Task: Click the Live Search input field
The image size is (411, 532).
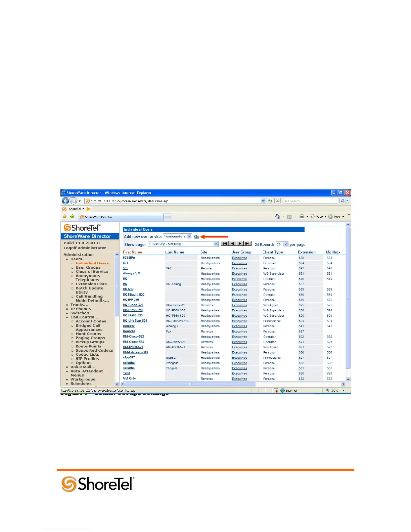Action: click(310, 201)
